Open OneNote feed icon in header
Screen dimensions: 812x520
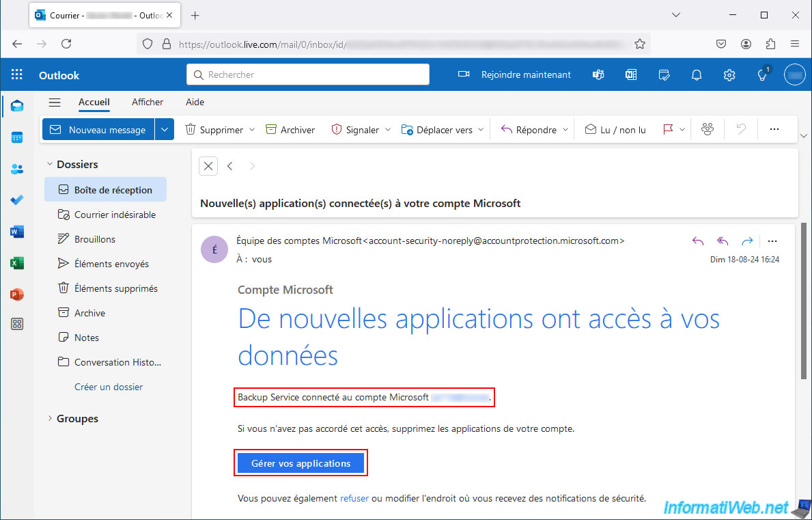pyautogui.click(x=631, y=74)
